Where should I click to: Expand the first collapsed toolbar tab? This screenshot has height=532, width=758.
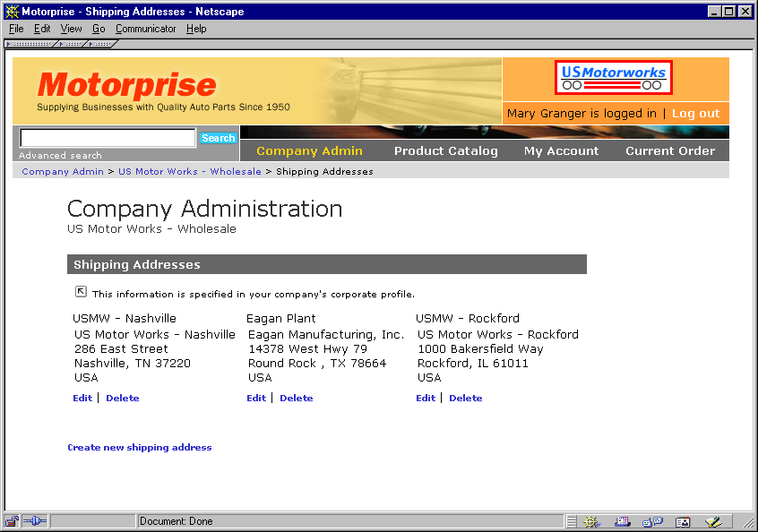(x=30, y=44)
